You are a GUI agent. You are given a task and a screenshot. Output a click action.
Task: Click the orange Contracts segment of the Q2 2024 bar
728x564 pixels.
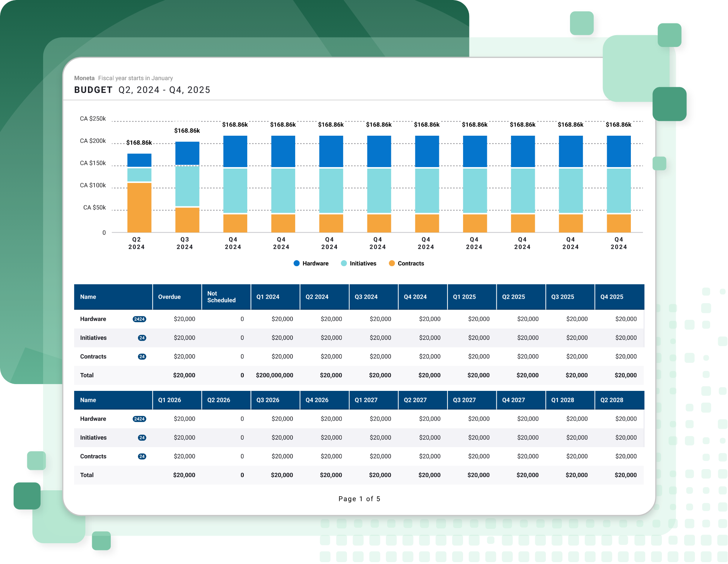click(x=139, y=207)
